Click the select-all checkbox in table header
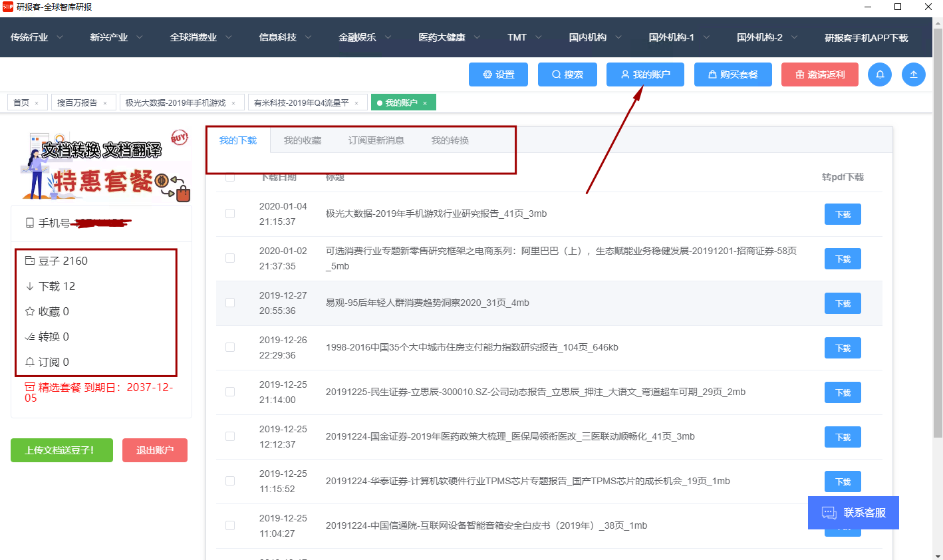Screen dimensions: 943x560 [x=230, y=177]
